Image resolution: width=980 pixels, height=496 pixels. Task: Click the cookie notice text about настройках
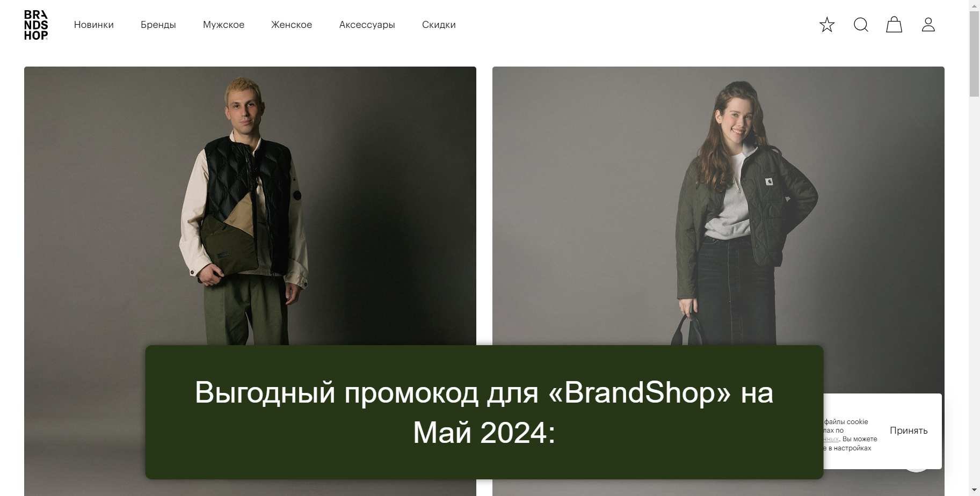pos(847,448)
